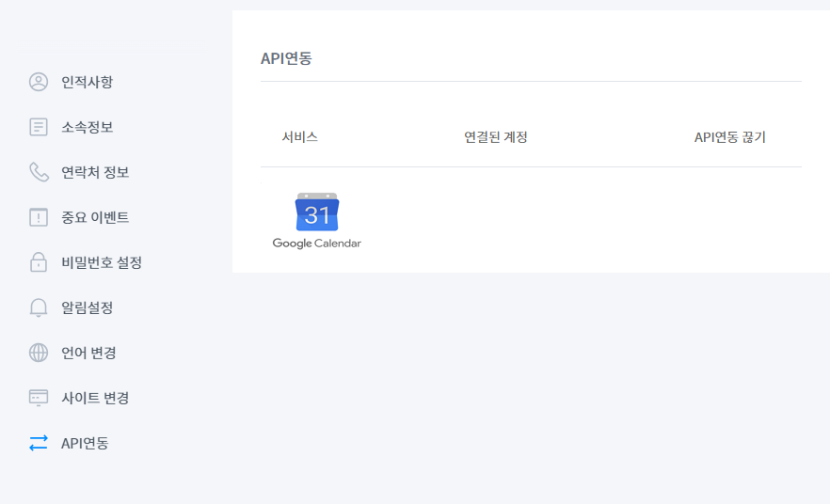The image size is (830, 504).
Task: Click the Google Calendar 31 icon
Action: pyautogui.click(x=317, y=213)
